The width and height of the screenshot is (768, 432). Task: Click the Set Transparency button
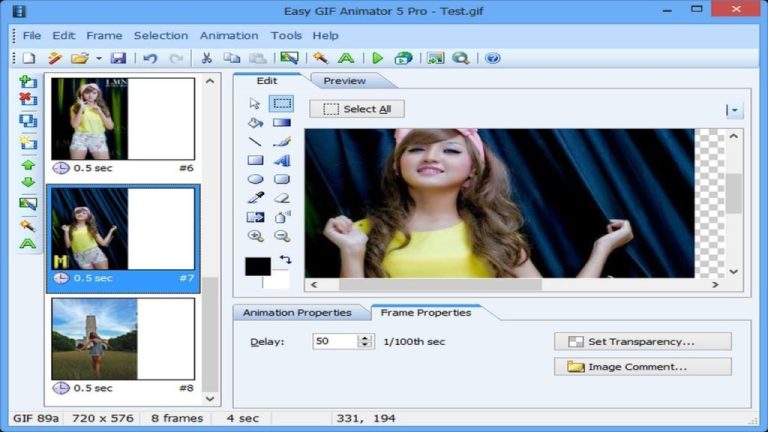(x=643, y=341)
